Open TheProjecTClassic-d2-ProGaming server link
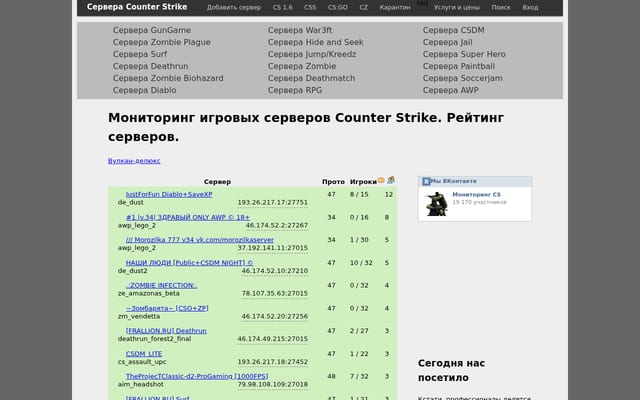640x400 pixels. pyautogui.click(x=197, y=376)
